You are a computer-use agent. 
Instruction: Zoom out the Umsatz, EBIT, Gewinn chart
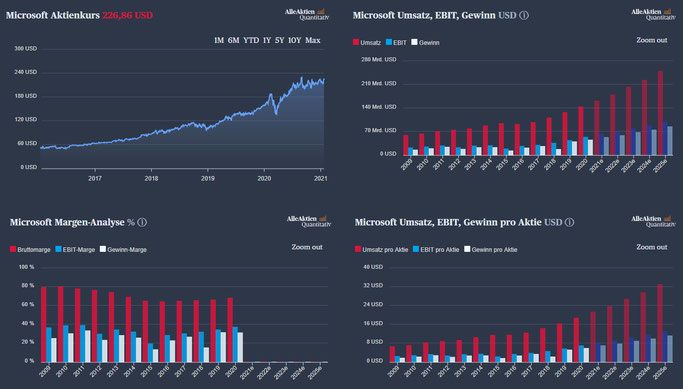tap(652, 40)
